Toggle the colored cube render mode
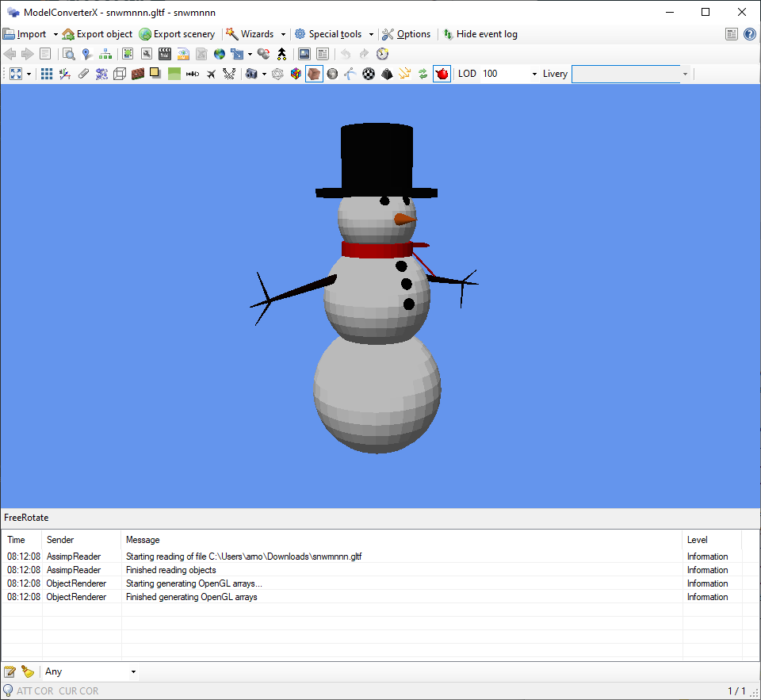This screenshot has width=761, height=700. (296, 74)
